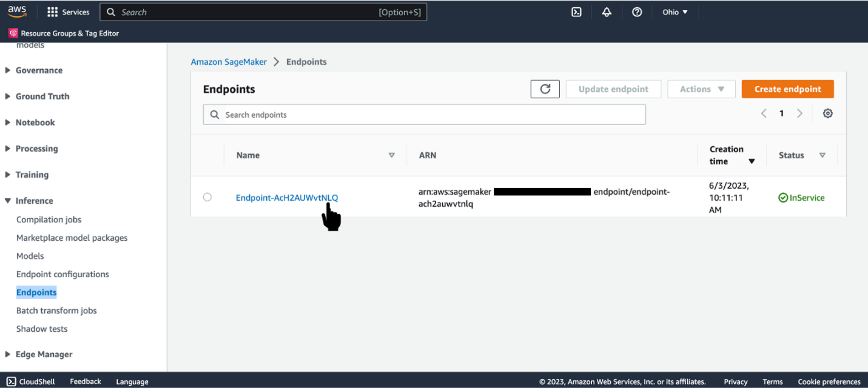Expand the Governance section

pyautogui.click(x=8, y=70)
